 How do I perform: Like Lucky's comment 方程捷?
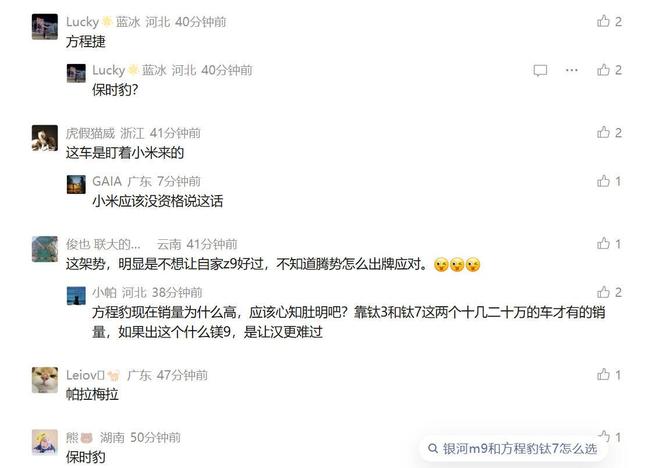coord(603,21)
